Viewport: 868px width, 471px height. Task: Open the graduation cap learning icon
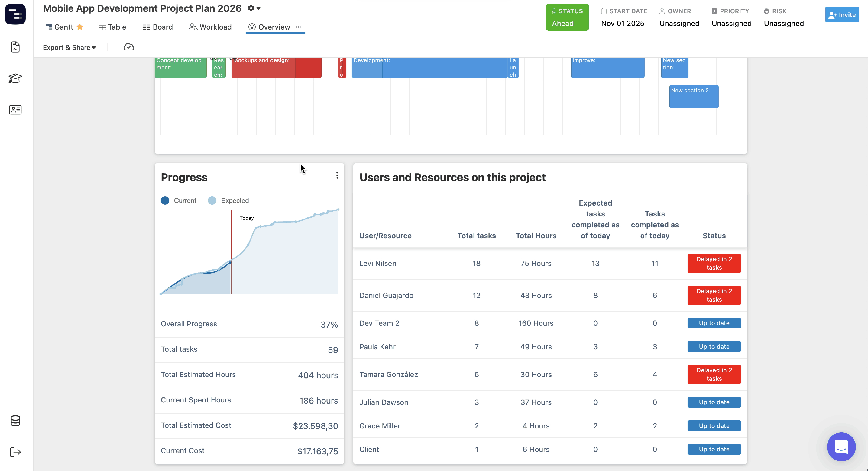pos(15,78)
